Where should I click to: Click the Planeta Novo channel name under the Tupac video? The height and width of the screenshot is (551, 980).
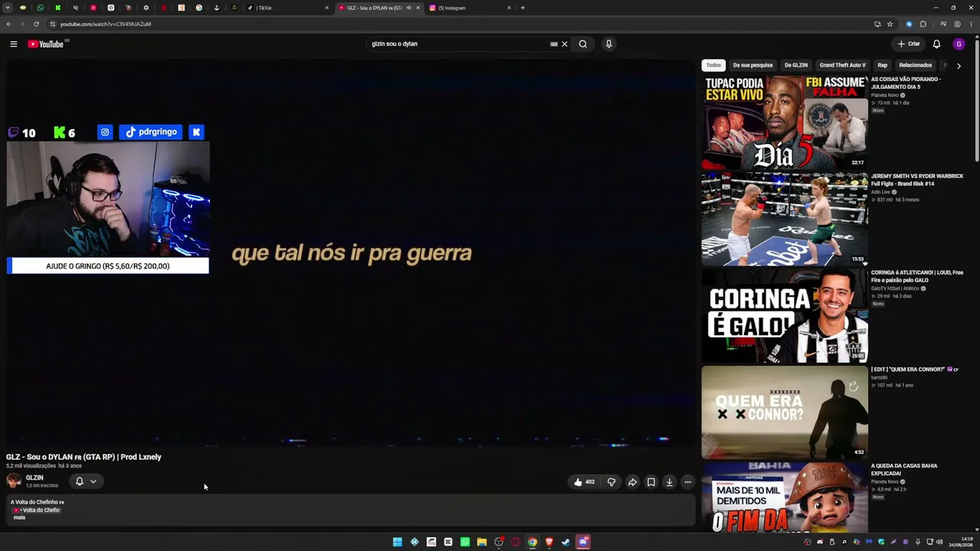pyautogui.click(x=884, y=96)
